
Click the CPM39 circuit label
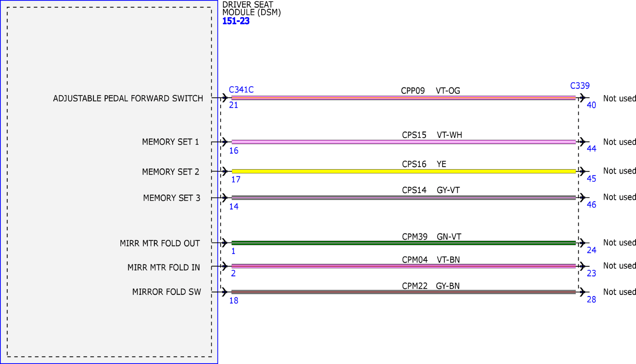[x=415, y=237]
